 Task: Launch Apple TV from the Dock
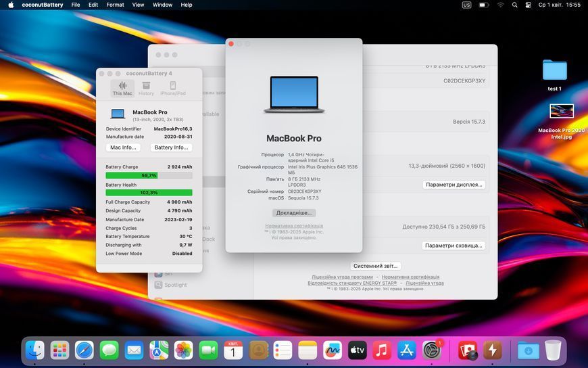357,350
